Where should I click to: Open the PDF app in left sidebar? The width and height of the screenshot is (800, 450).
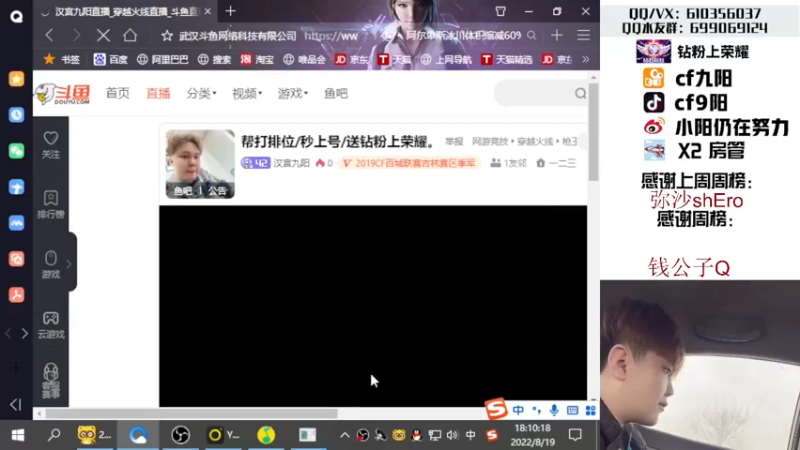(16, 295)
